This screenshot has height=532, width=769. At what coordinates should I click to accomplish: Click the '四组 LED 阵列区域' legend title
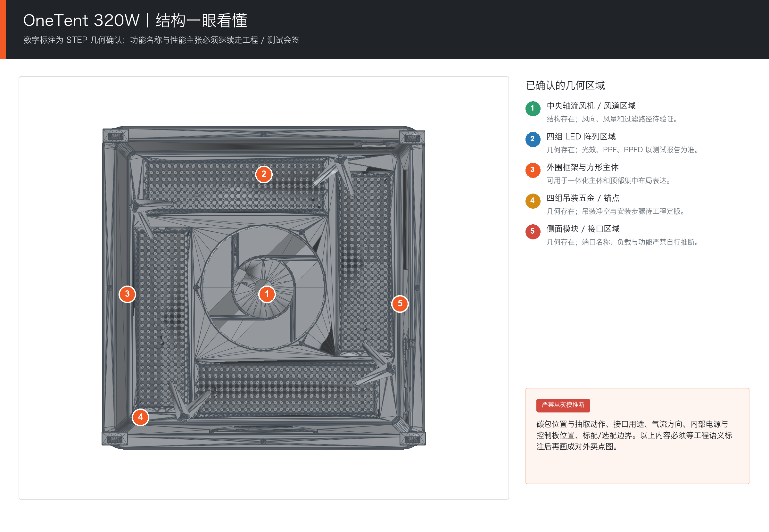coord(581,137)
